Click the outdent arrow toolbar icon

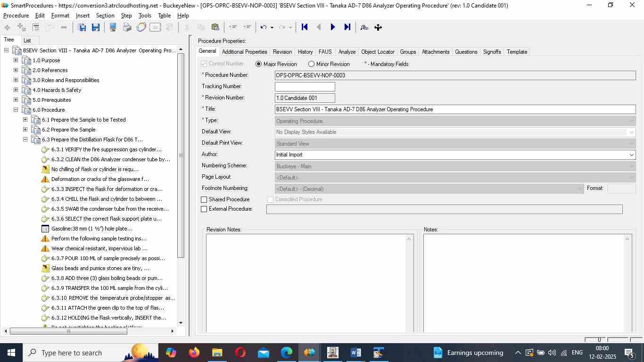(x=232, y=27)
